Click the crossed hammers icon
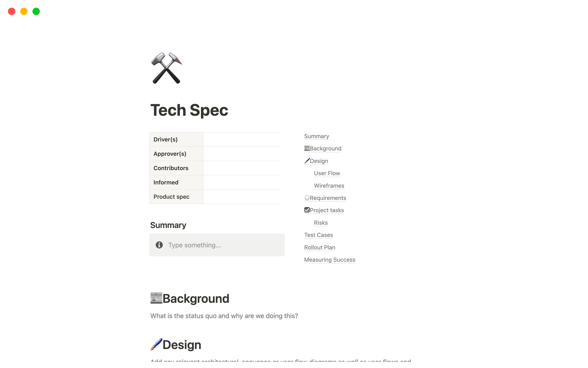Image resolution: width=588 pixels, height=368 pixels. [x=166, y=68]
